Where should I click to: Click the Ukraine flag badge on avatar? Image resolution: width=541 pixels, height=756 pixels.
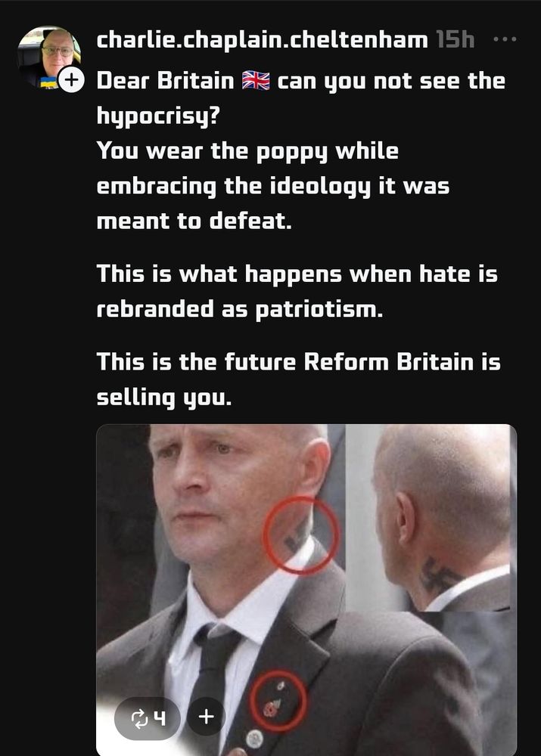pos(48,82)
